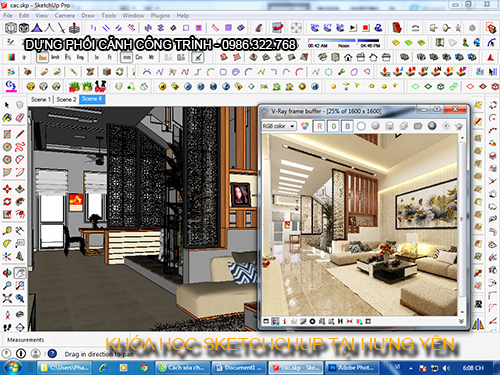Click the rendered living room image
The image size is (500, 375).
(x=360, y=225)
